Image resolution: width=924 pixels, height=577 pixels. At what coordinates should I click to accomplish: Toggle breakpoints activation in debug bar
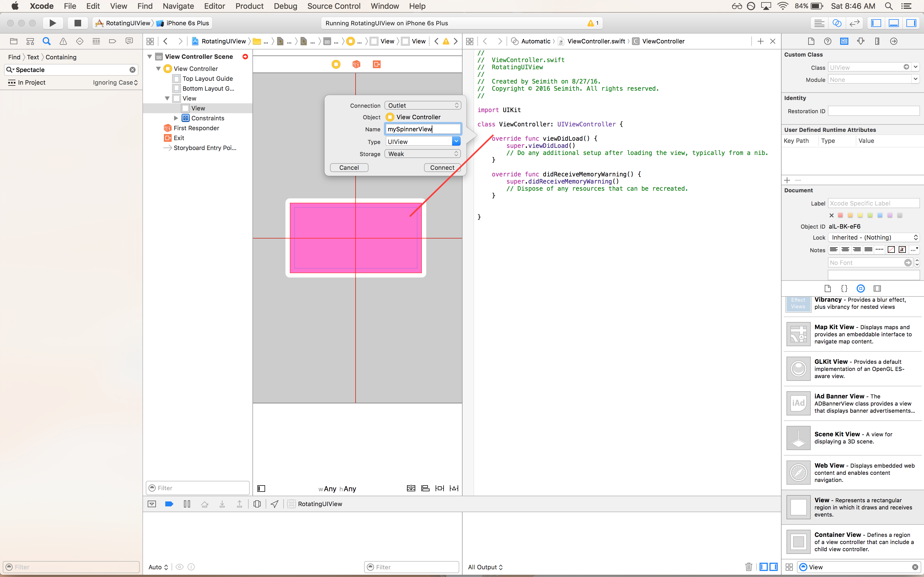click(169, 504)
